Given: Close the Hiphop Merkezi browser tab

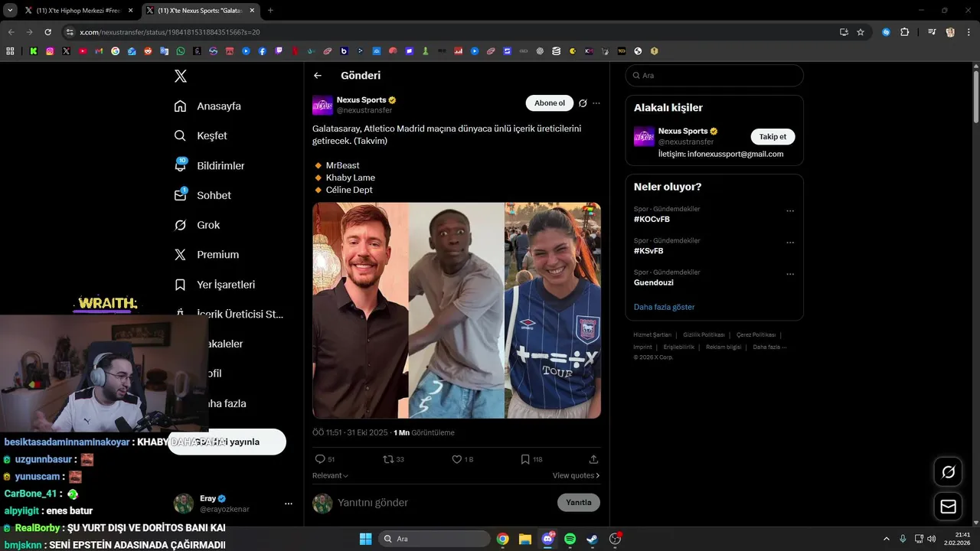Looking at the screenshot, I should point(131,11).
